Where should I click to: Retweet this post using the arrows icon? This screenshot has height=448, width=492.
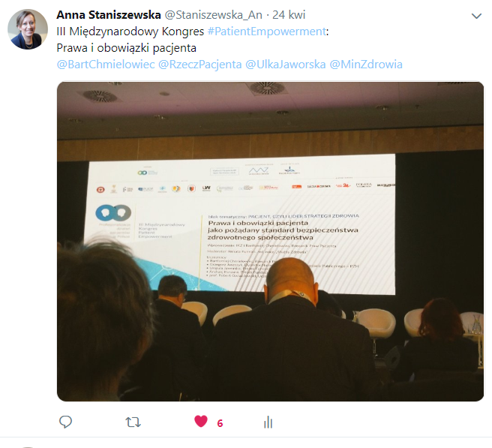click(x=133, y=422)
